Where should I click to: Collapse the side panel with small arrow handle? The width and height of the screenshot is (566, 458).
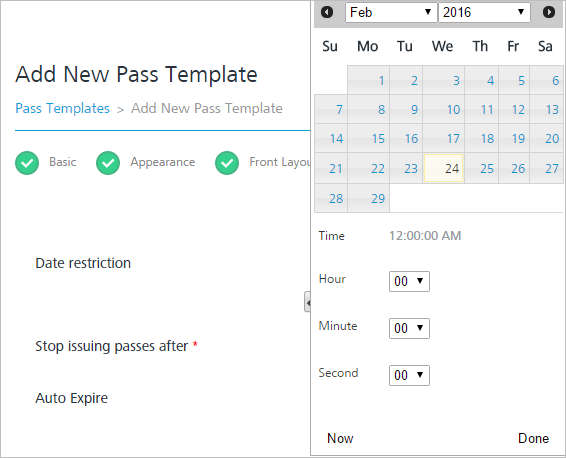(x=308, y=302)
